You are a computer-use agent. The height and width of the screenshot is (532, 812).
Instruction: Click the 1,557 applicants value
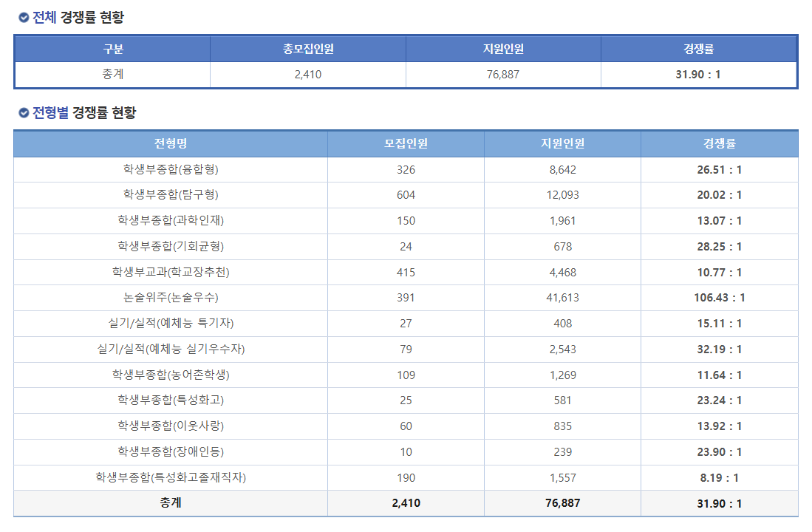(563, 478)
